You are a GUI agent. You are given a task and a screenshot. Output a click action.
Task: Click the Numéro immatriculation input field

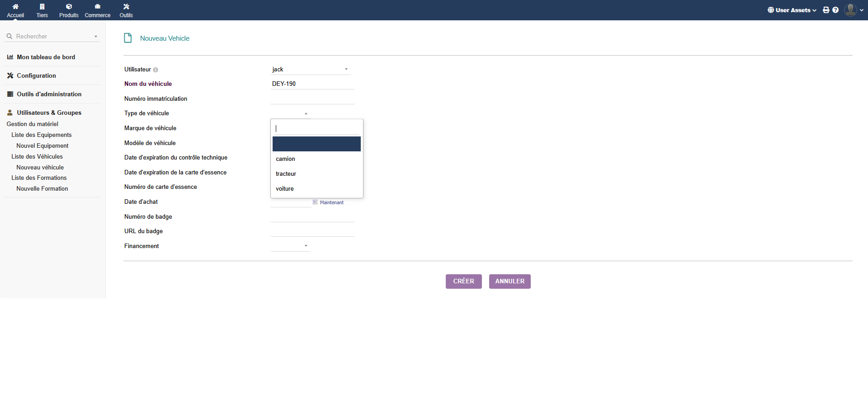pos(312,98)
